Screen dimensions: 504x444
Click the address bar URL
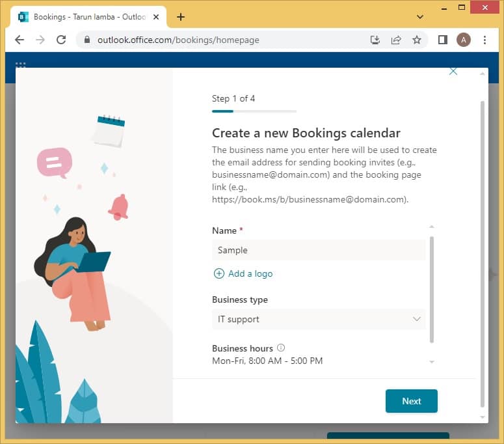pyautogui.click(x=178, y=40)
